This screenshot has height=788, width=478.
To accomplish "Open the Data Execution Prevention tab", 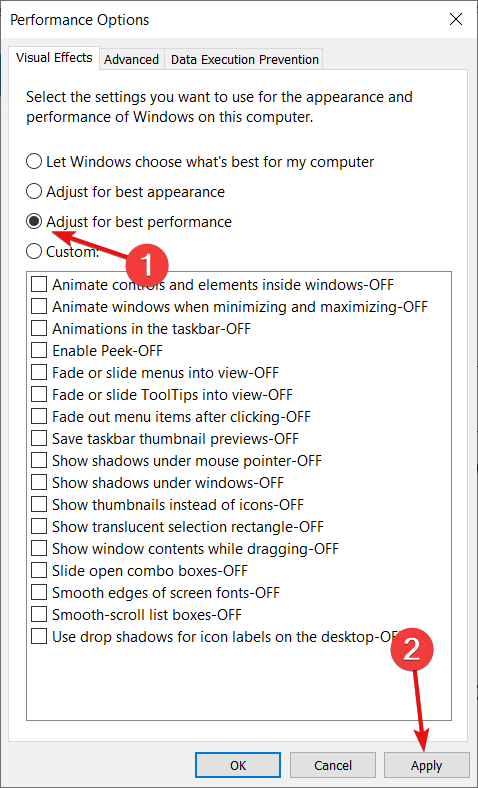I will (245, 59).
